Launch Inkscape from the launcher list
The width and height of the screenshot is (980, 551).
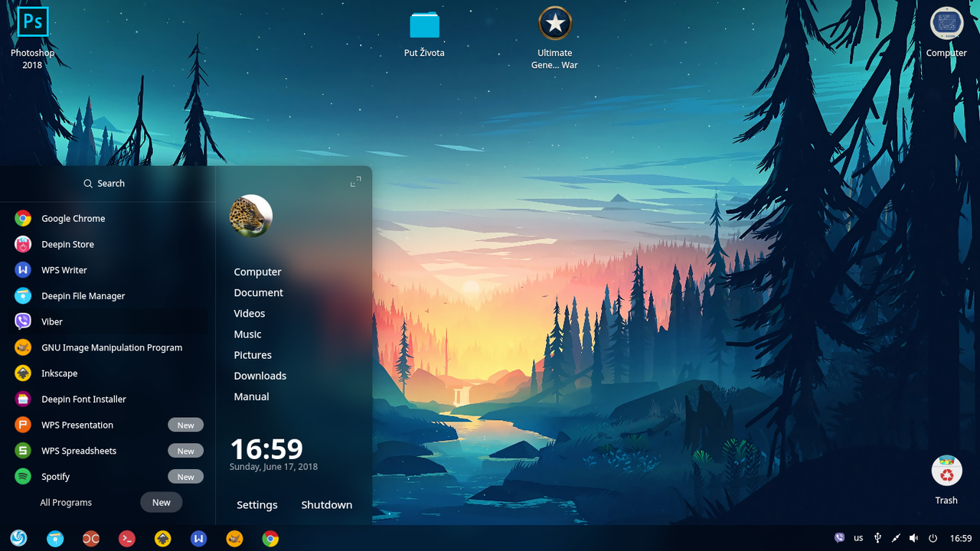(x=108, y=373)
